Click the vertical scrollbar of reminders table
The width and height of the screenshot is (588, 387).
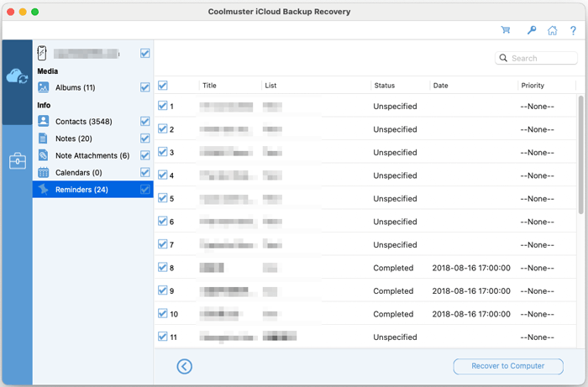[x=581, y=154]
